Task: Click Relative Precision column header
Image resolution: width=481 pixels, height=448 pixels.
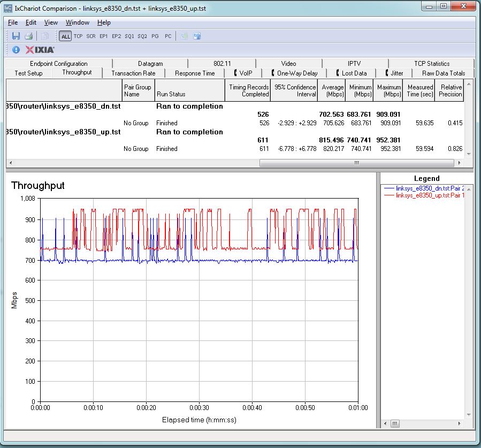Action: pos(449,90)
